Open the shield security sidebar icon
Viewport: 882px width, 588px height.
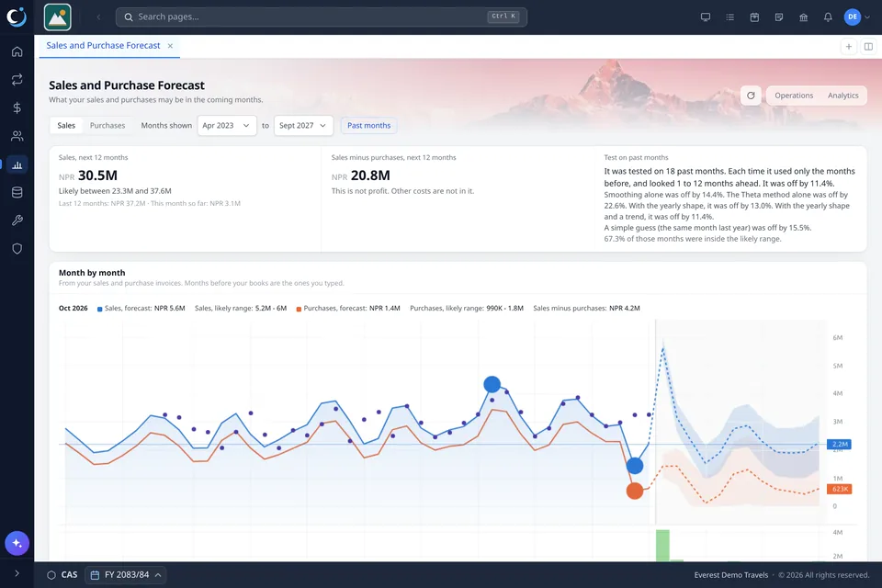coord(17,249)
